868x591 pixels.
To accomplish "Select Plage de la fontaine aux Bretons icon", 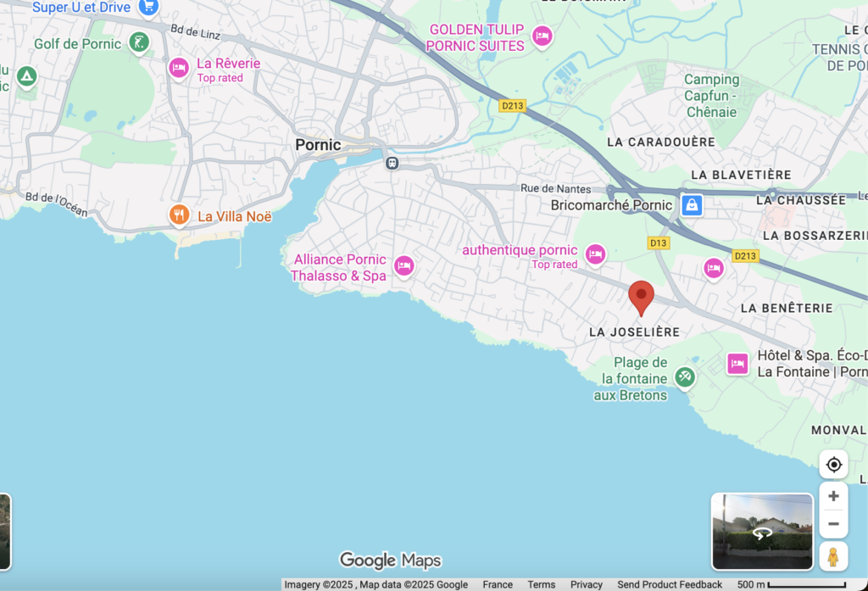I will click(x=685, y=377).
